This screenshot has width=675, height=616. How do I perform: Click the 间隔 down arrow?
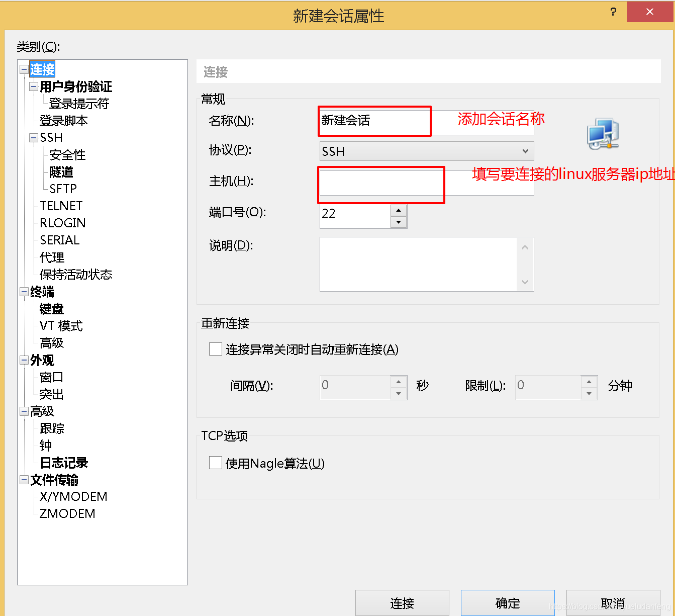coord(399,394)
